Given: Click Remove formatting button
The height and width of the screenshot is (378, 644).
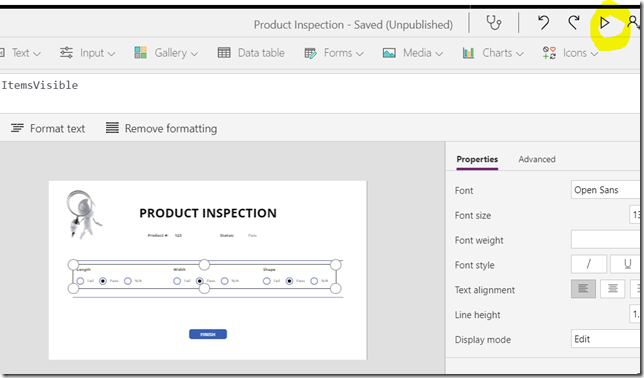Looking at the screenshot, I should click(161, 129).
